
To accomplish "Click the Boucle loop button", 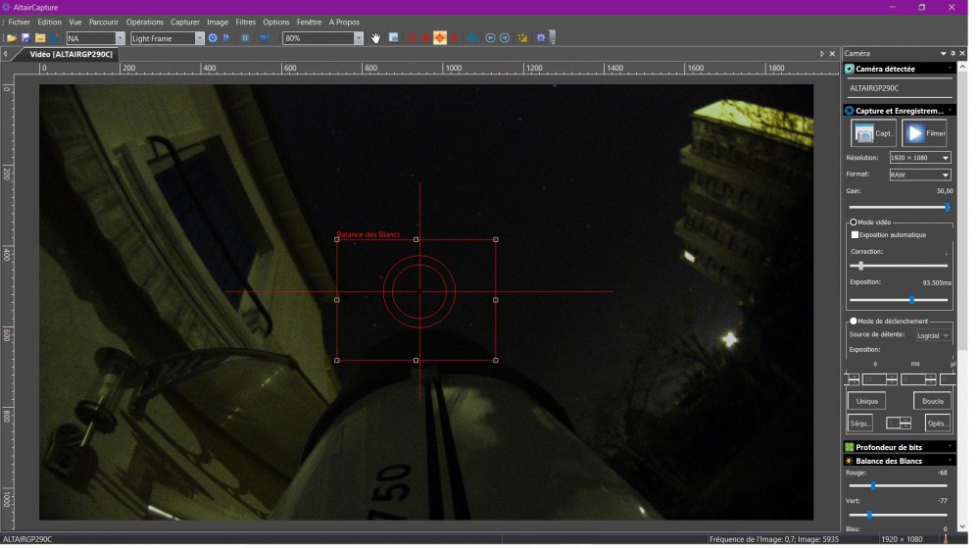I will (933, 402).
